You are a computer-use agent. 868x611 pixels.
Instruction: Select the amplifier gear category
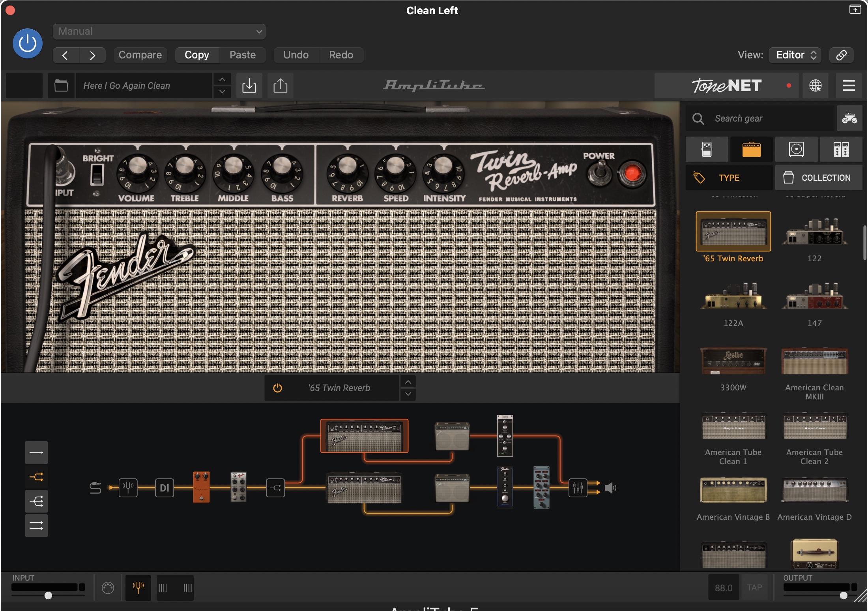[752, 150]
